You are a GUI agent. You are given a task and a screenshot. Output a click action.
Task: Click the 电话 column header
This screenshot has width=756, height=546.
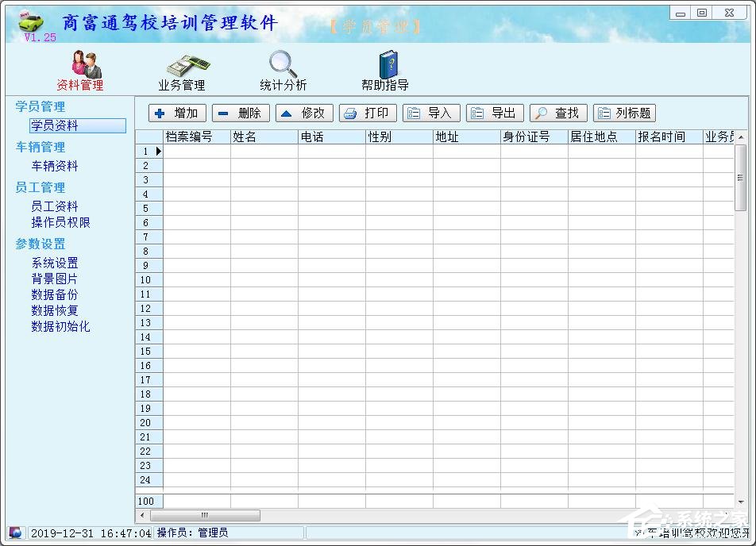click(x=332, y=136)
